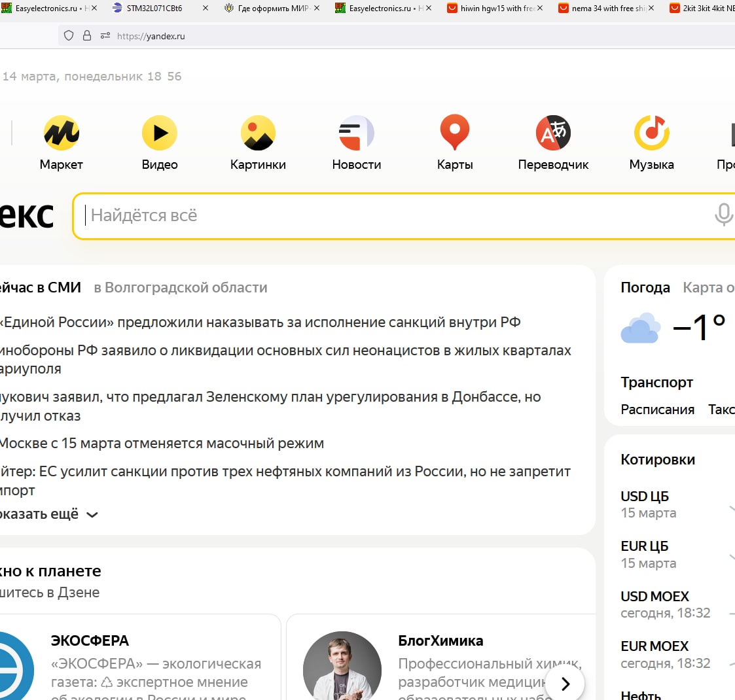Open news about Moscow mask regime cancellation
This screenshot has width=735, height=700.
pyautogui.click(x=162, y=444)
